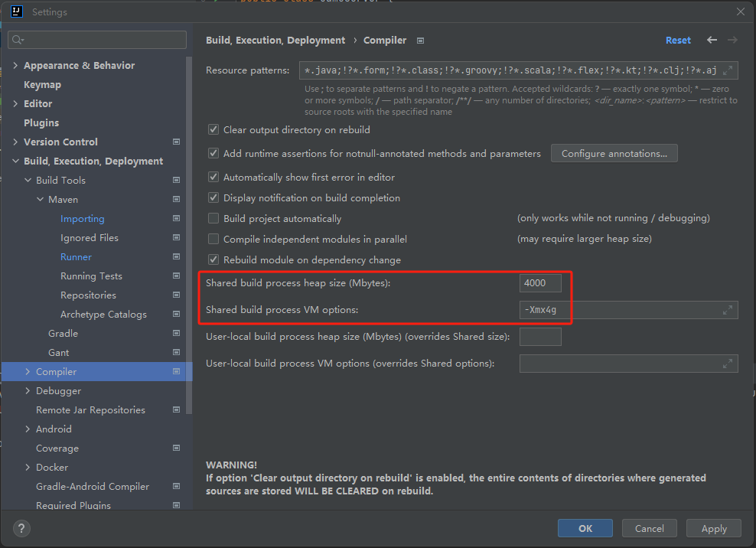Expand the Appearance & Behavior section
The height and width of the screenshot is (548, 756).
pos(15,66)
